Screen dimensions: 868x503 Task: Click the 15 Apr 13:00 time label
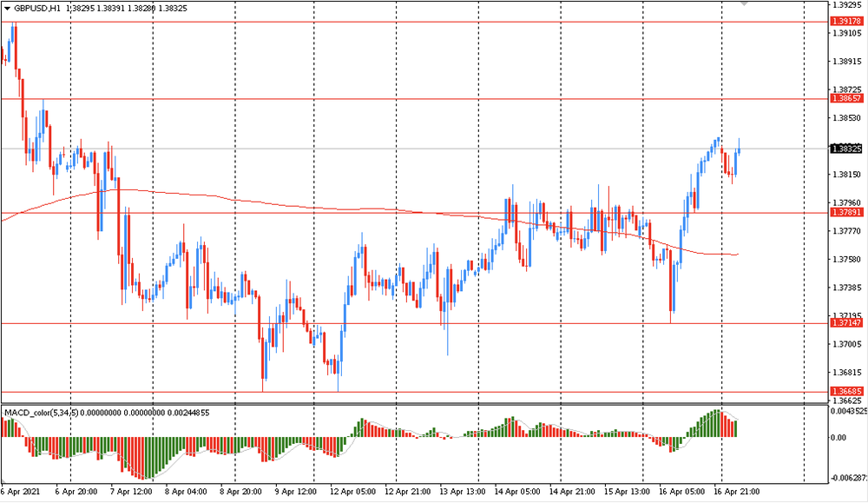[627, 491]
